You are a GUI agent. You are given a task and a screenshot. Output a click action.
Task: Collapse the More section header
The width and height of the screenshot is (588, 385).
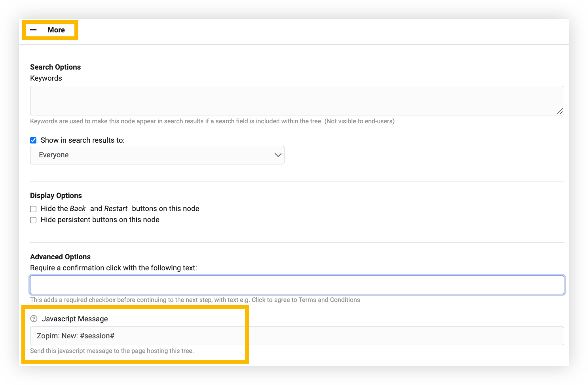(x=56, y=30)
